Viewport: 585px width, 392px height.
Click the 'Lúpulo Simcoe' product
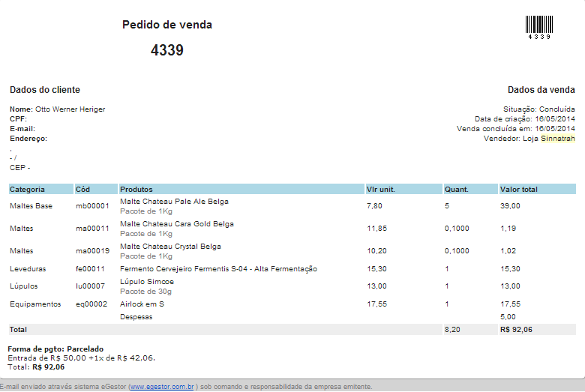147,282
